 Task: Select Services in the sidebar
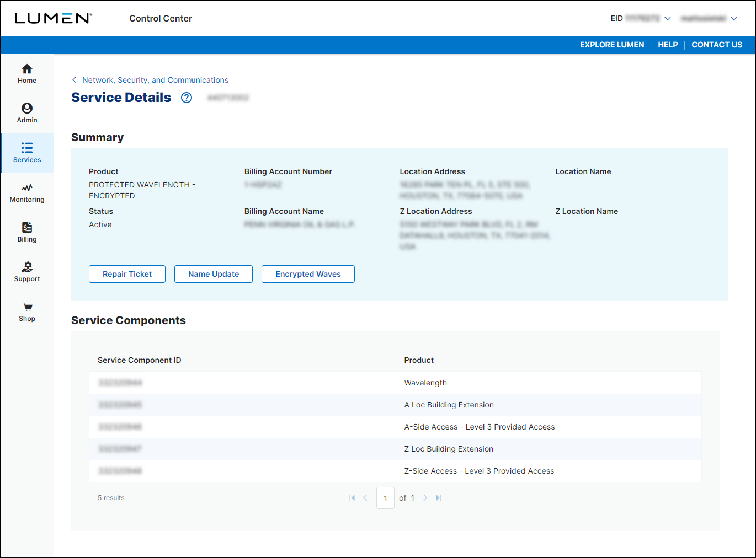point(27,153)
